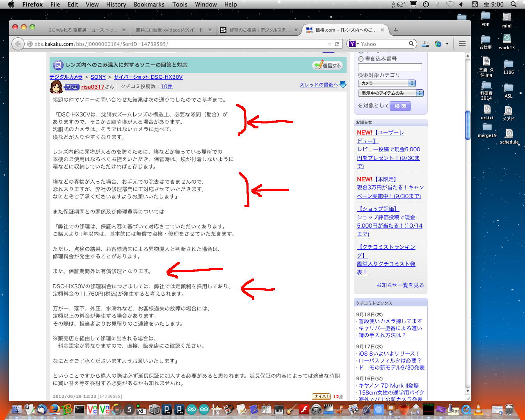Expand the globe add-on dropdown arrow

(x=447, y=44)
